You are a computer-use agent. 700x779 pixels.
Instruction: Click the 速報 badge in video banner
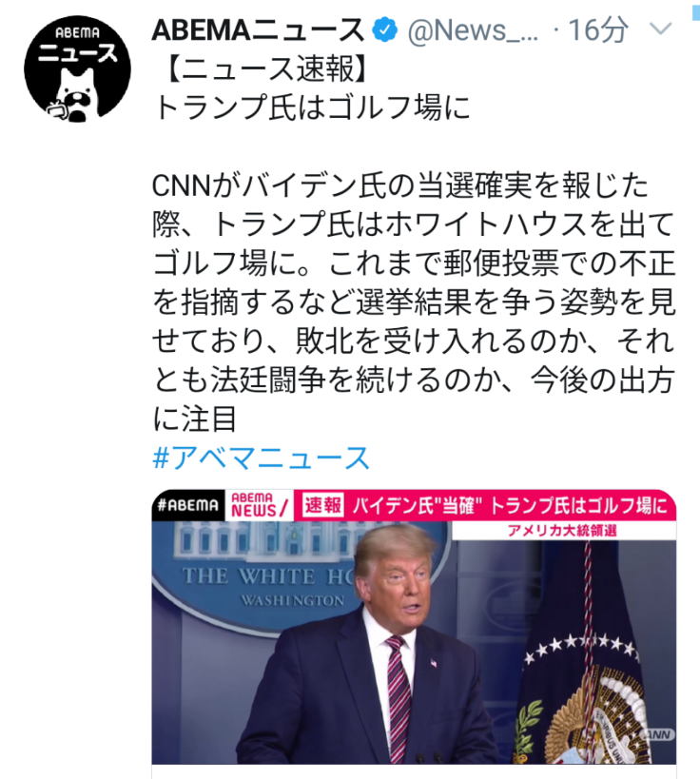coord(323,505)
